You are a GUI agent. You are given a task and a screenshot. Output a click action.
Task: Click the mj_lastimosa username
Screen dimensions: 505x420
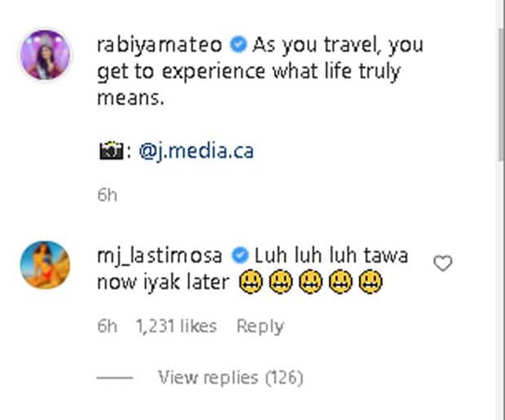(x=160, y=256)
